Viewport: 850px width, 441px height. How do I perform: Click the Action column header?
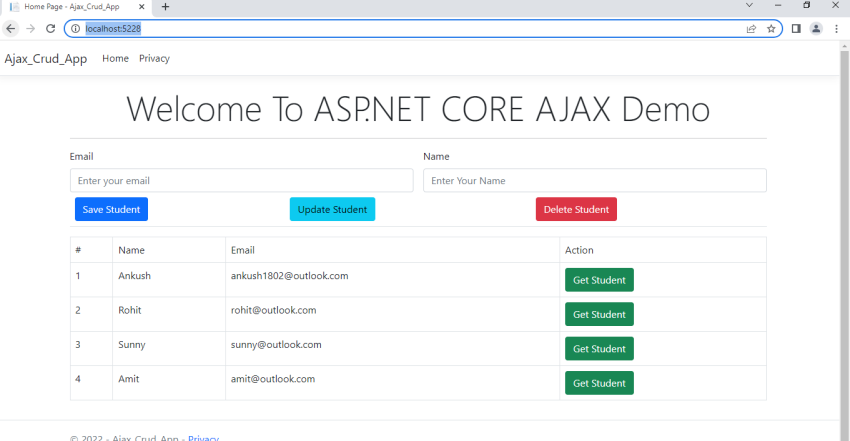tap(663, 250)
